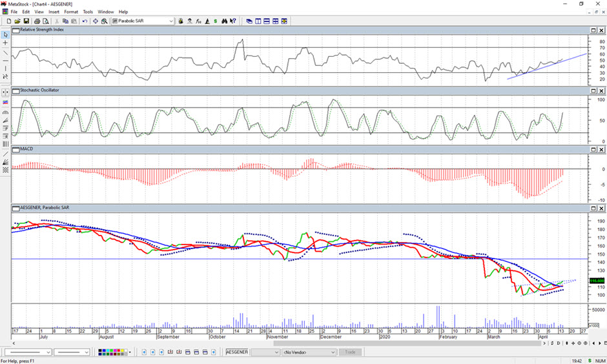607x364 pixels.
Task: Click the Undo arrow icon
Action: click(x=85, y=21)
